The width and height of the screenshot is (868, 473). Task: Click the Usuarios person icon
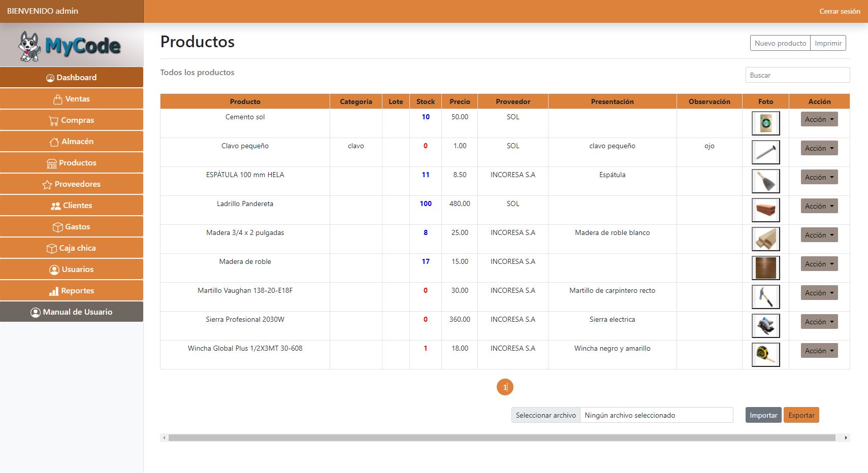54,270
